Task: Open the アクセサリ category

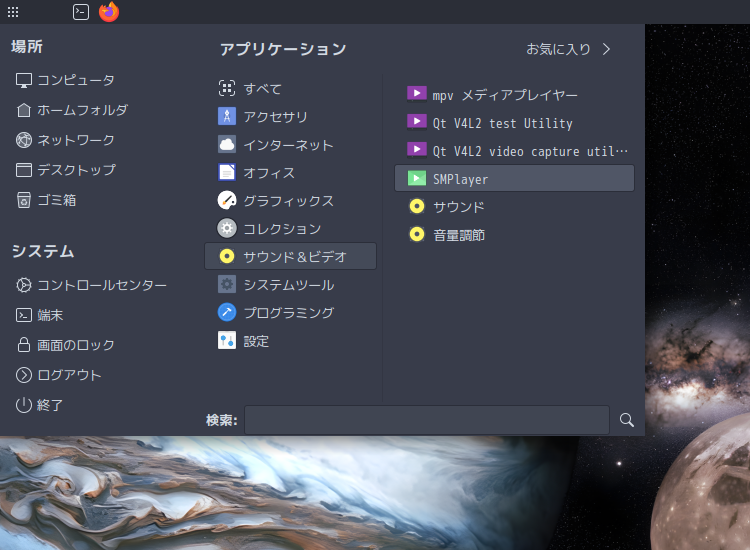Action: [x=290, y=117]
